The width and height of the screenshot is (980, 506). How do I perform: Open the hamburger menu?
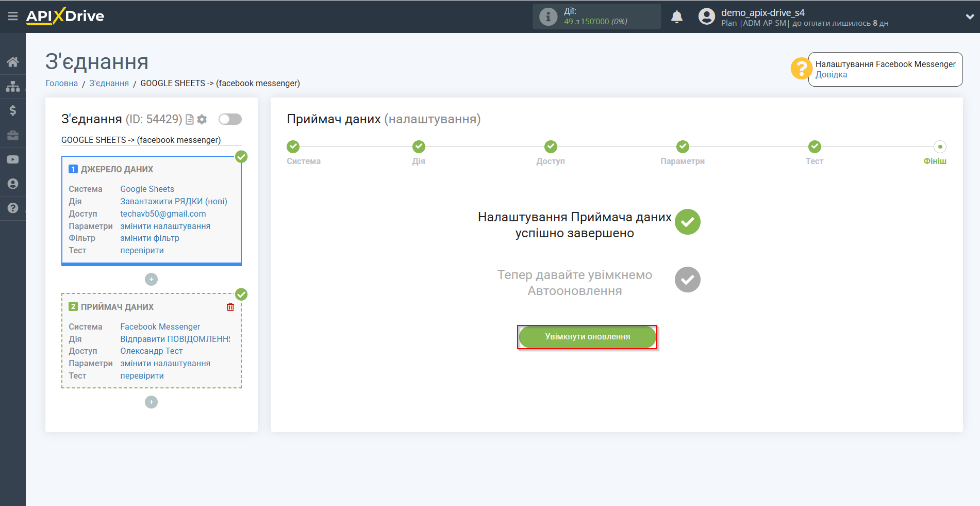click(13, 17)
